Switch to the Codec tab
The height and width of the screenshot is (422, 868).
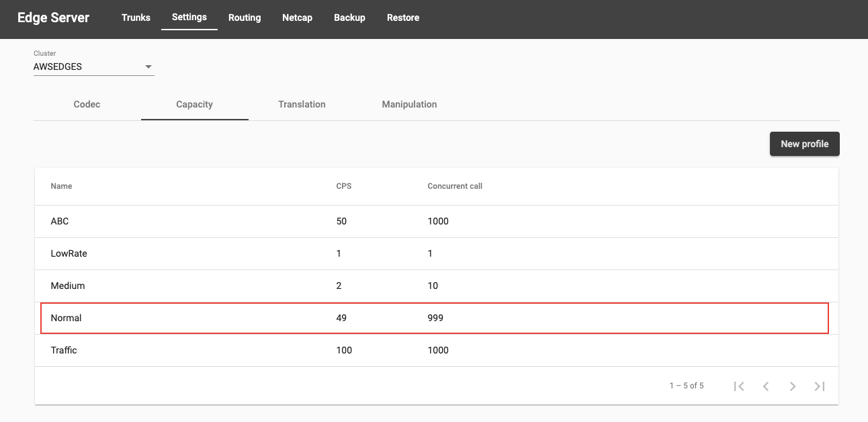(x=87, y=104)
